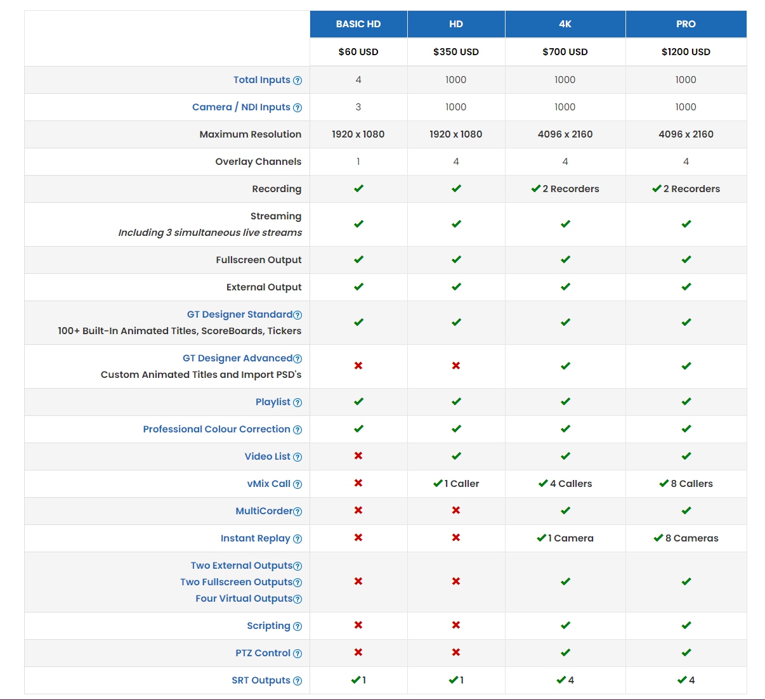The image size is (765, 700).
Task: Click help icon beside Camera / NDI Inputs
Action: click(x=297, y=108)
